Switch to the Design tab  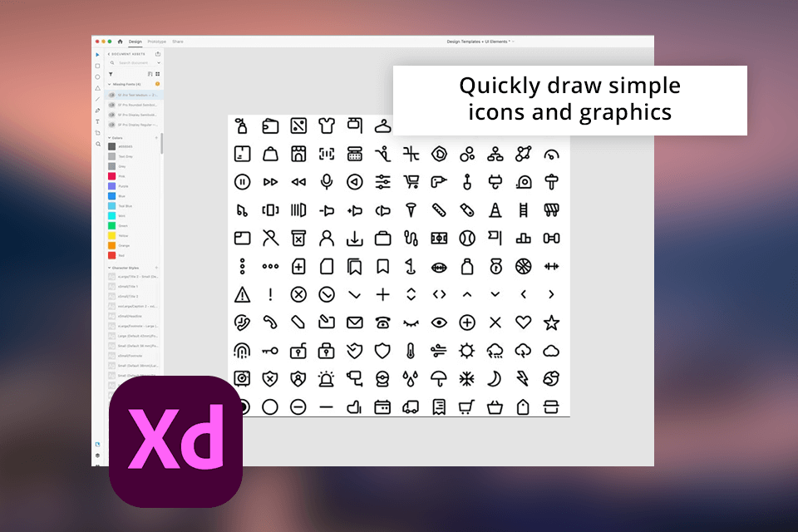point(135,42)
